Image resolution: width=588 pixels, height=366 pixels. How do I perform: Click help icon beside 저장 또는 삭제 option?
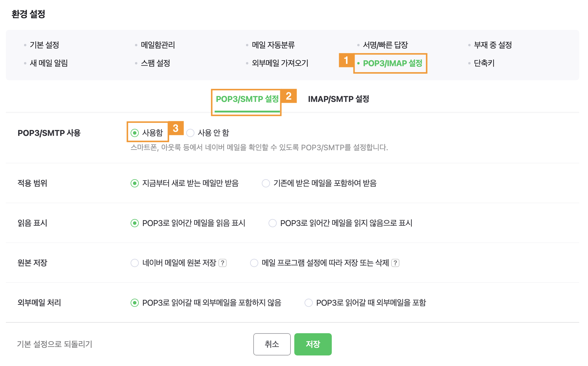click(395, 263)
